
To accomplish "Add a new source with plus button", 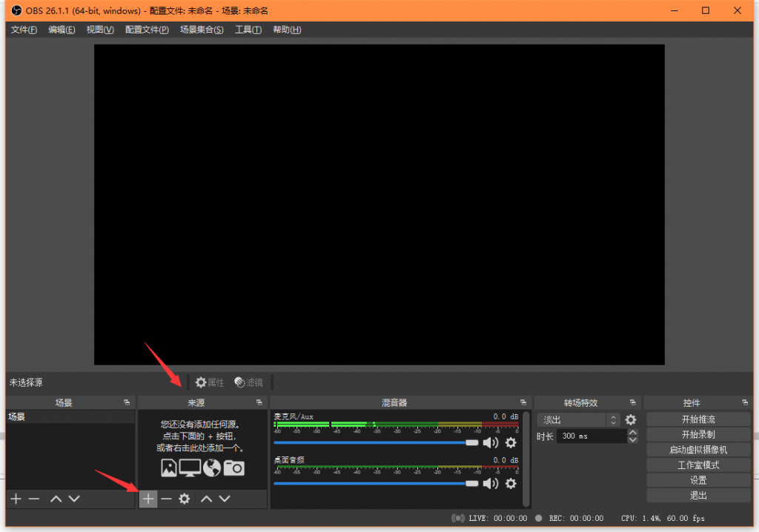I will pos(148,499).
